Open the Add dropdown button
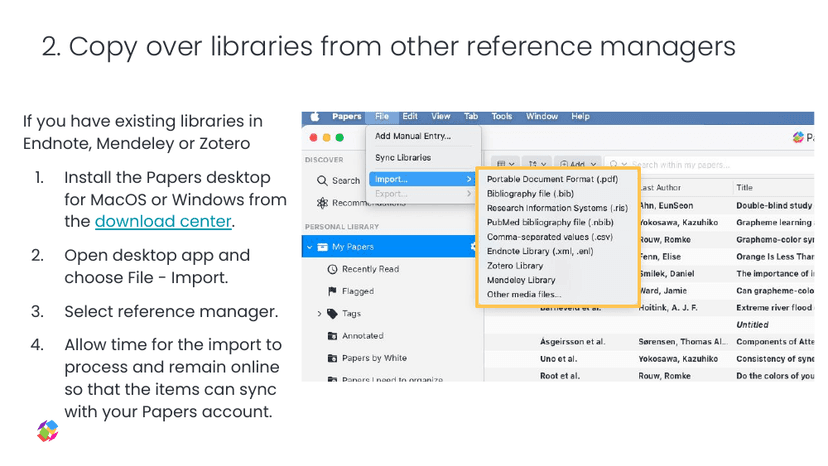The image size is (828, 466). 577,164
